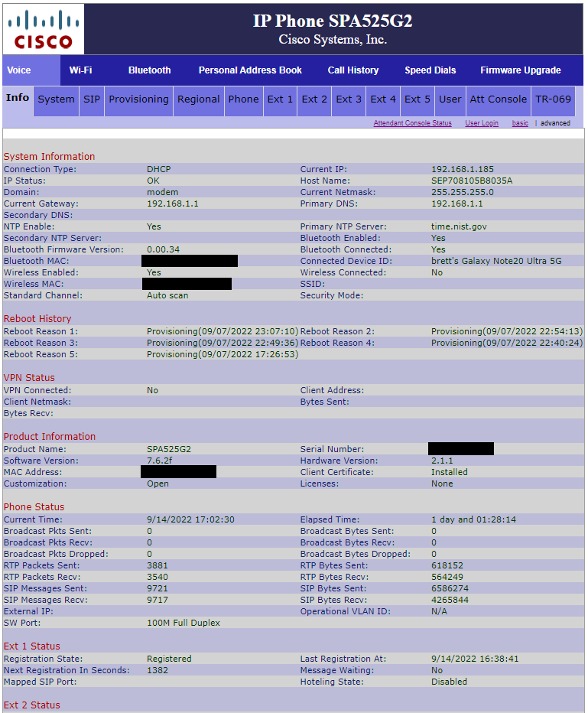Image resolution: width=588 pixels, height=713 pixels.
Task: Click Hoteling State value Disabled
Action: pyautogui.click(x=449, y=682)
